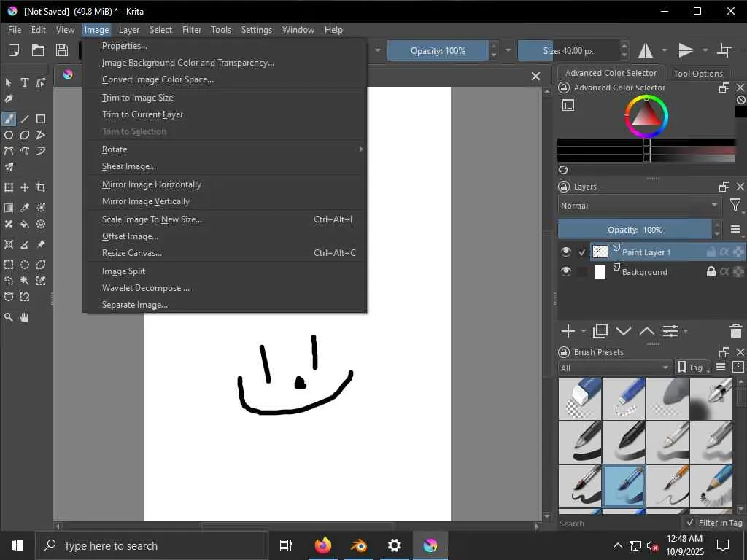The height and width of the screenshot is (560, 747).
Task: Hide Paint Layer 1 with eye icon
Action: (x=565, y=252)
